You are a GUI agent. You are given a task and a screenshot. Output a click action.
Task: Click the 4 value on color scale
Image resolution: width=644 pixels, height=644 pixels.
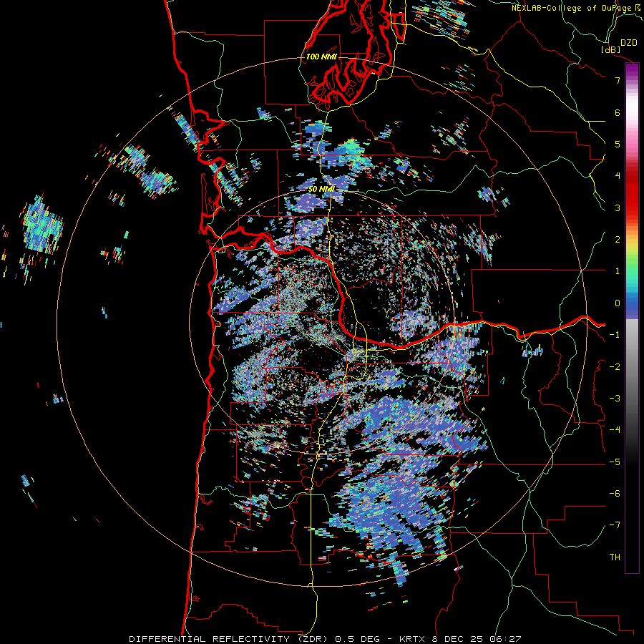618,176
